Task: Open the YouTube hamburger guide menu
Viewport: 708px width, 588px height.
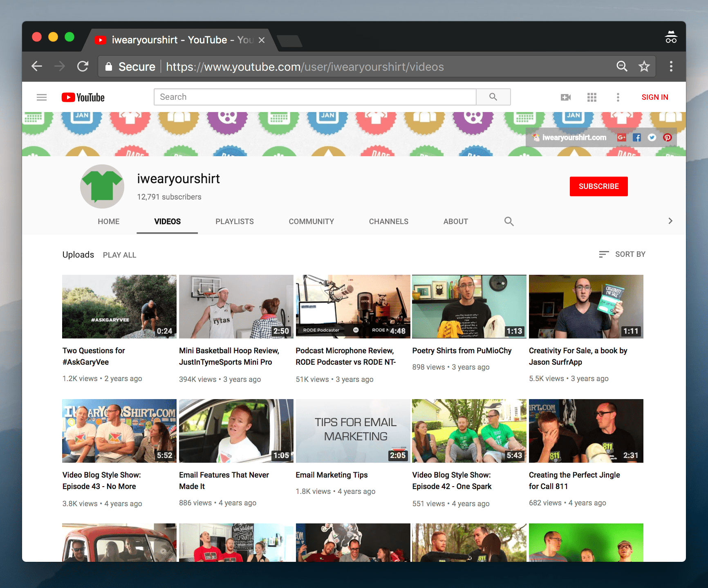Action: (42, 97)
